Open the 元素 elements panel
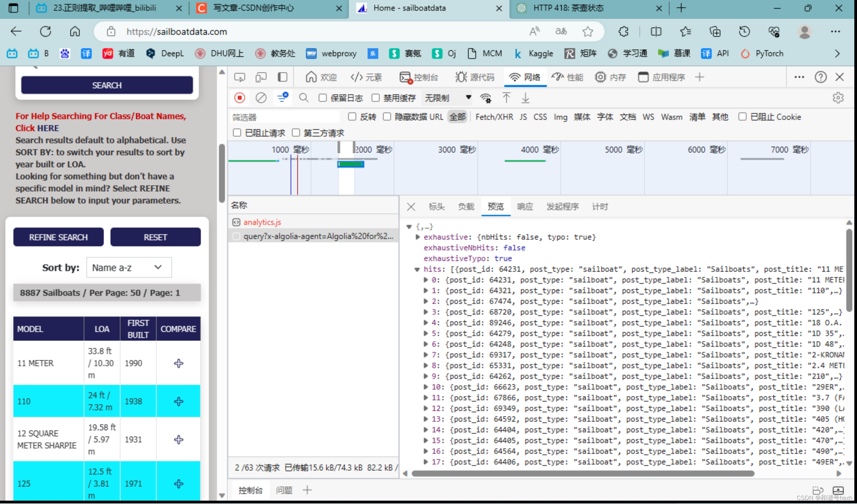 (x=366, y=77)
